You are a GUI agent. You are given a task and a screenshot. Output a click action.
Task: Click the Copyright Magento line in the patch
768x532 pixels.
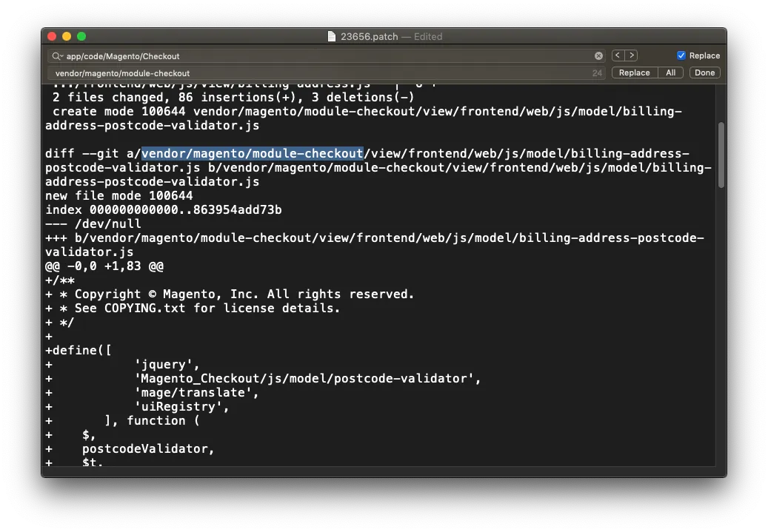(x=222, y=294)
